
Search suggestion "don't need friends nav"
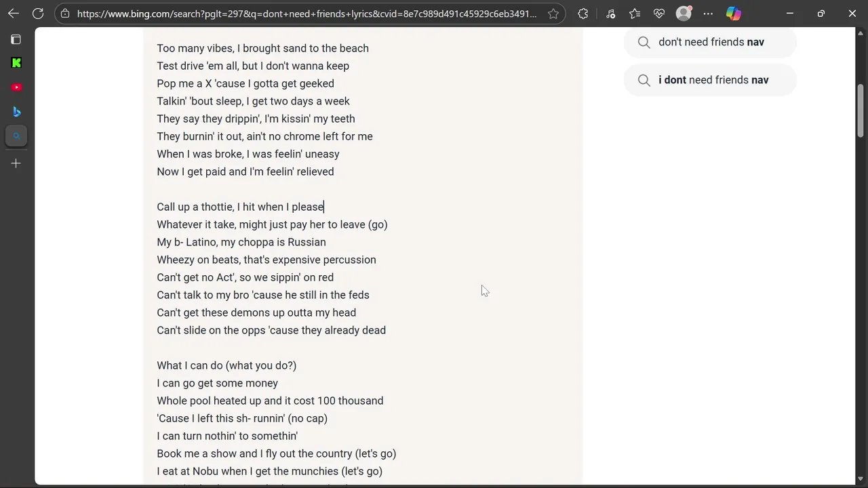pos(710,42)
